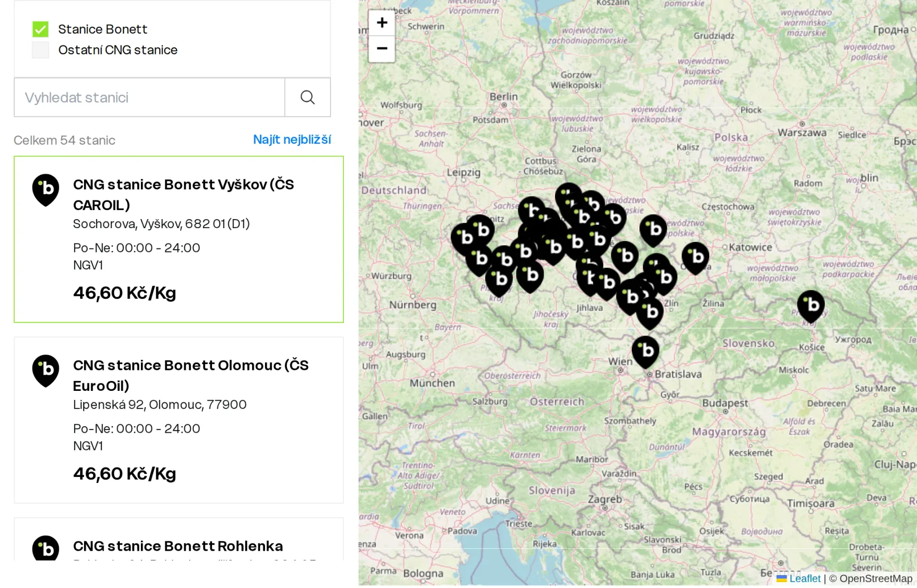Viewport: 917px width, 588px height.
Task: Select the Bonett Rohlenka station pin icon
Action: (x=46, y=548)
